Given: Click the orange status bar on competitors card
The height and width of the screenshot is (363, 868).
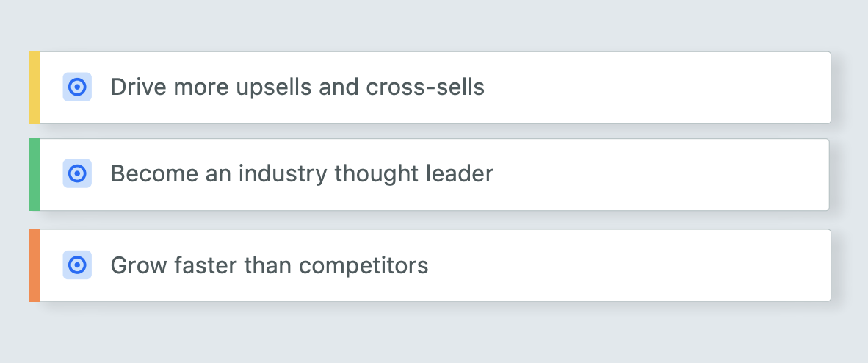Looking at the screenshot, I should (x=35, y=265).
